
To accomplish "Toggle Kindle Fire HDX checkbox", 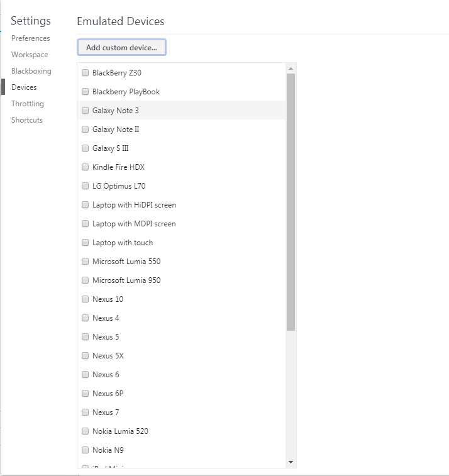I will pos(86,167).
